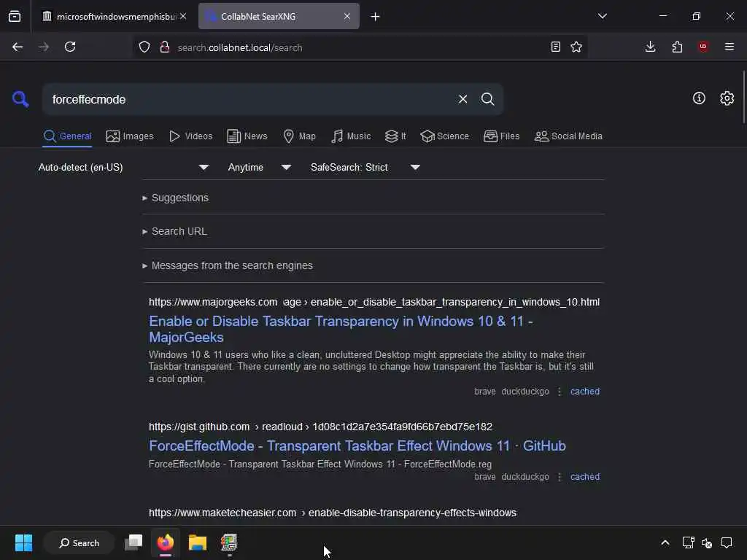The width and height of the screenshot is (747, 560).
Task: Switch to the Map category
Action: tap(299, 136)
